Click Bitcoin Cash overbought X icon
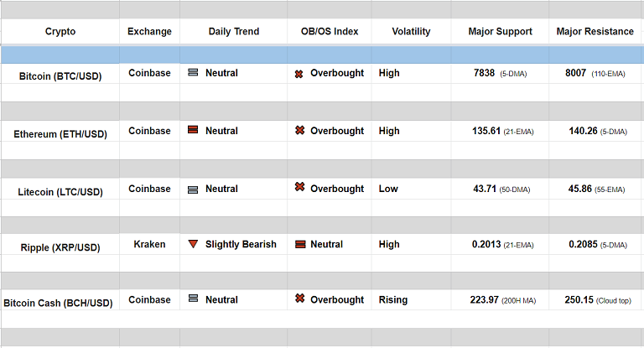This screenshot has height=348, width=644. (299, 299)
